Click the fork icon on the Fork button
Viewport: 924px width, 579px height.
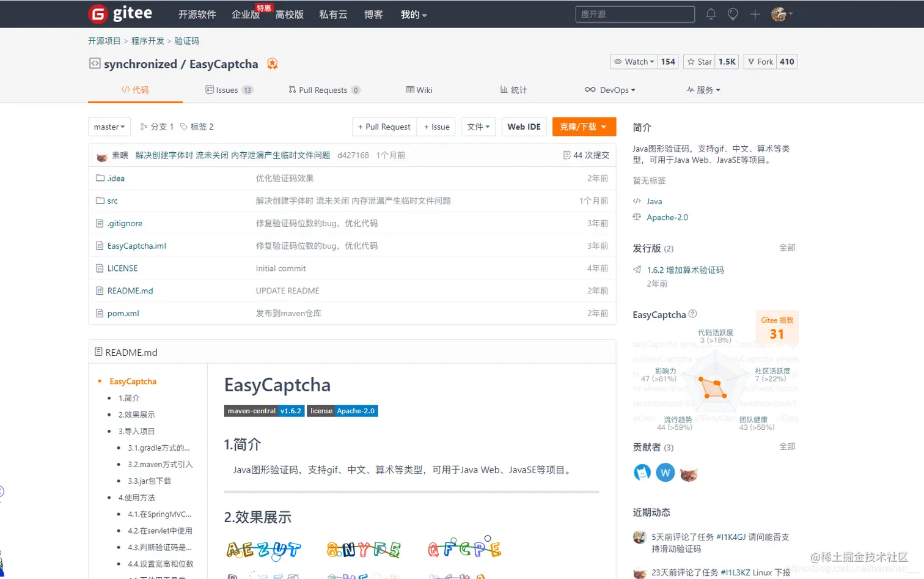[750, 61]
